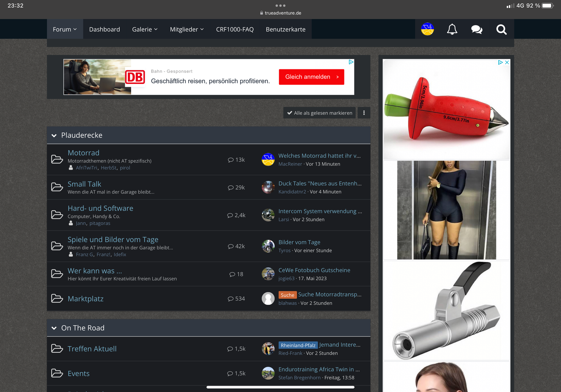The height and width of the screenshot is (392, 561).
Task: Click the Gleich anmelden ad button
Action: tap(311, 77)
